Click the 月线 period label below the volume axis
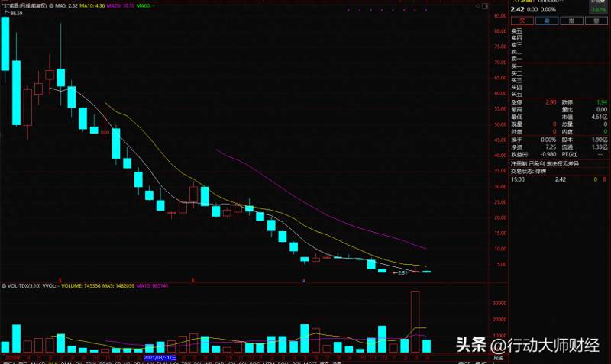 pyautogui.click(x=499, y=358)
